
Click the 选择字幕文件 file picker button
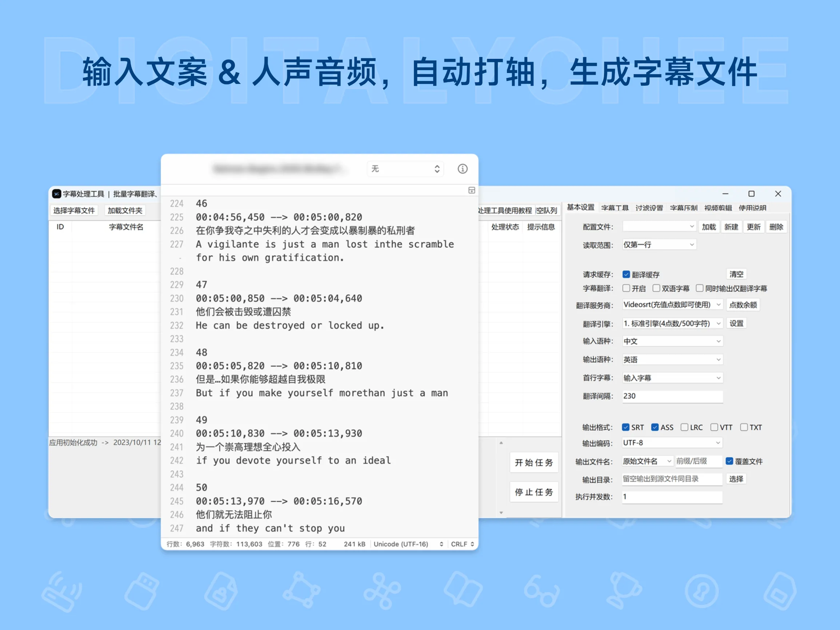click(x=74, y=210)
